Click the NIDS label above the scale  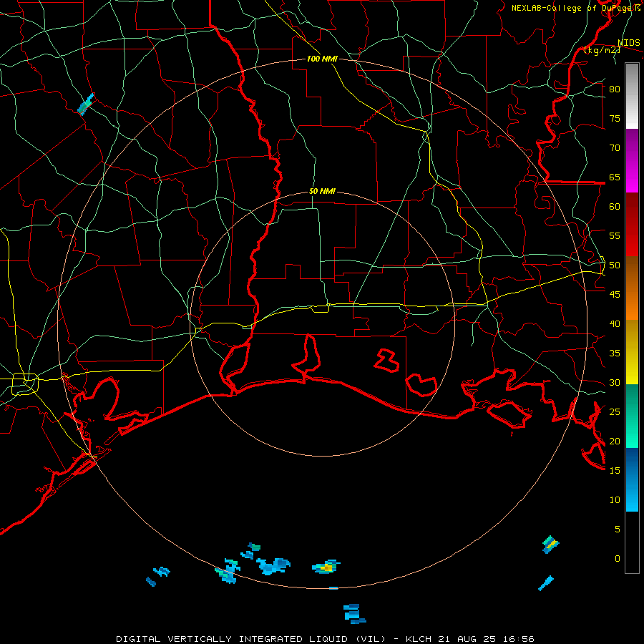click(628, 43)
